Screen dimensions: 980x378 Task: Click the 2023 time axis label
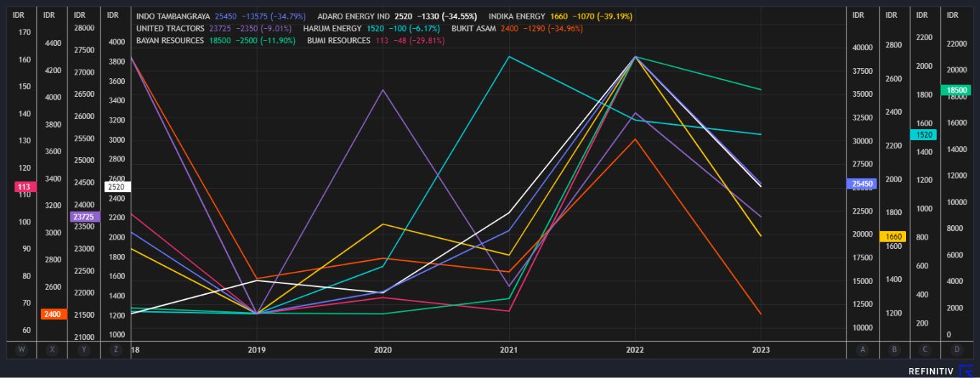coord(761,350)
